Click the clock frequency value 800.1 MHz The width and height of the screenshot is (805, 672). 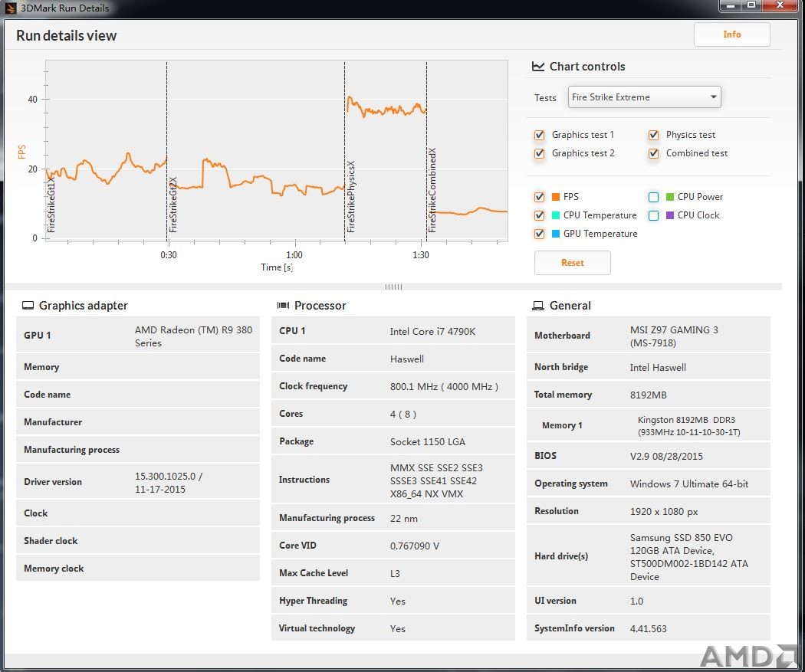(x=444, y=387)
